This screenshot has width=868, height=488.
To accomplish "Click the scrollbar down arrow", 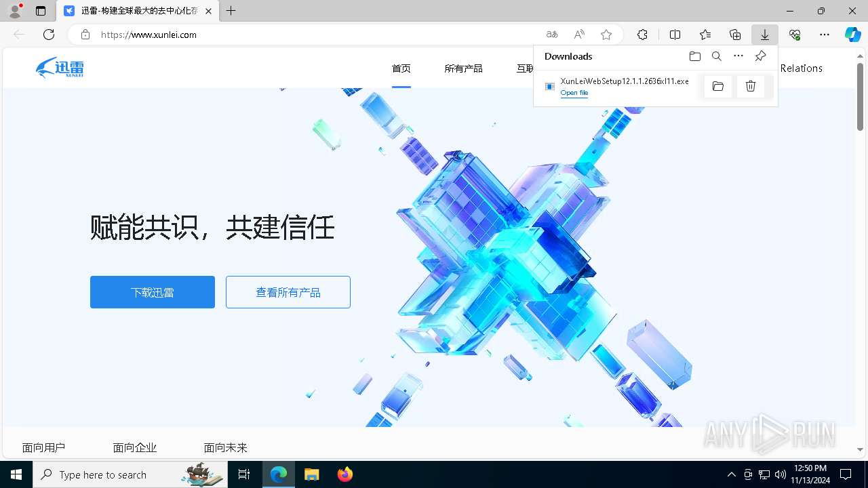I will pos(860,449).
